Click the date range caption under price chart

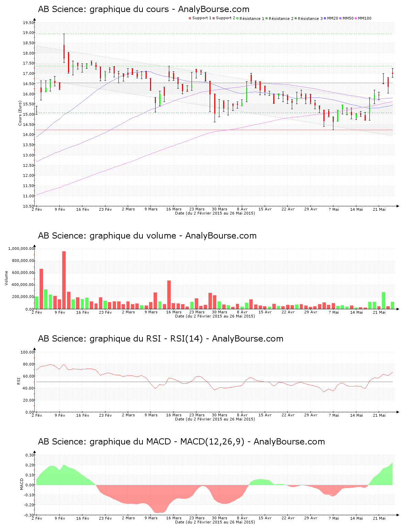[x=215, y=213]
